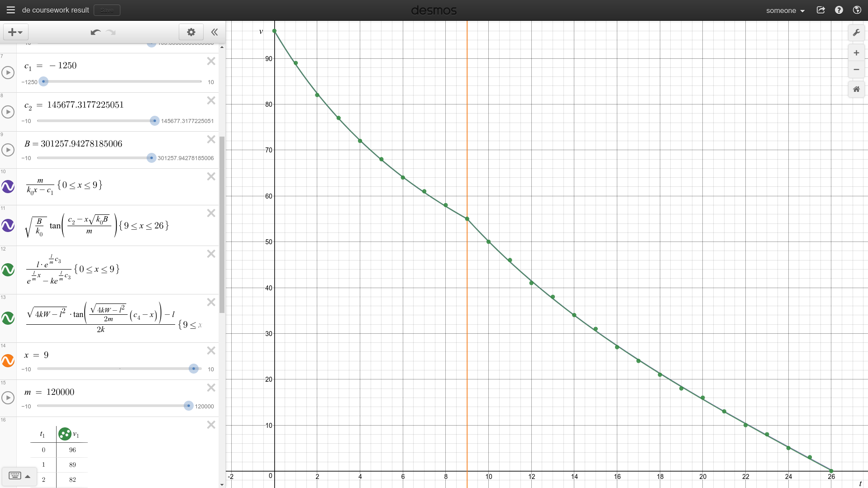868x488 pixels.
Task: Undo the last action
Action: tap(95, 32)
